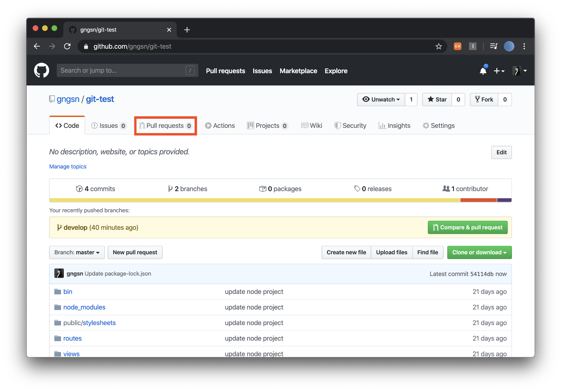Click the watchers count 1

click(411, 99)
